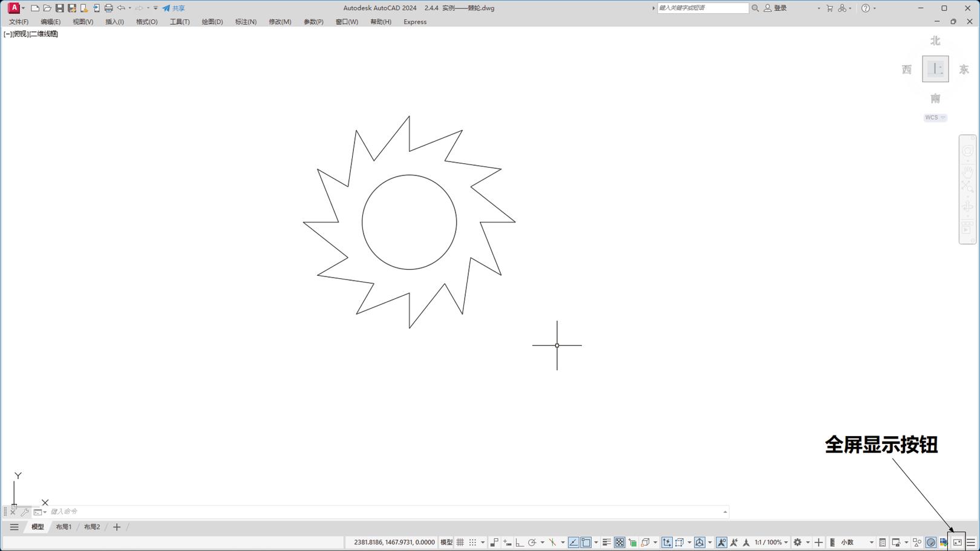This screenshot has height=551, width=980.
Task: Click the full-screen (clean screen) status bar button
Action: [957, 543]
